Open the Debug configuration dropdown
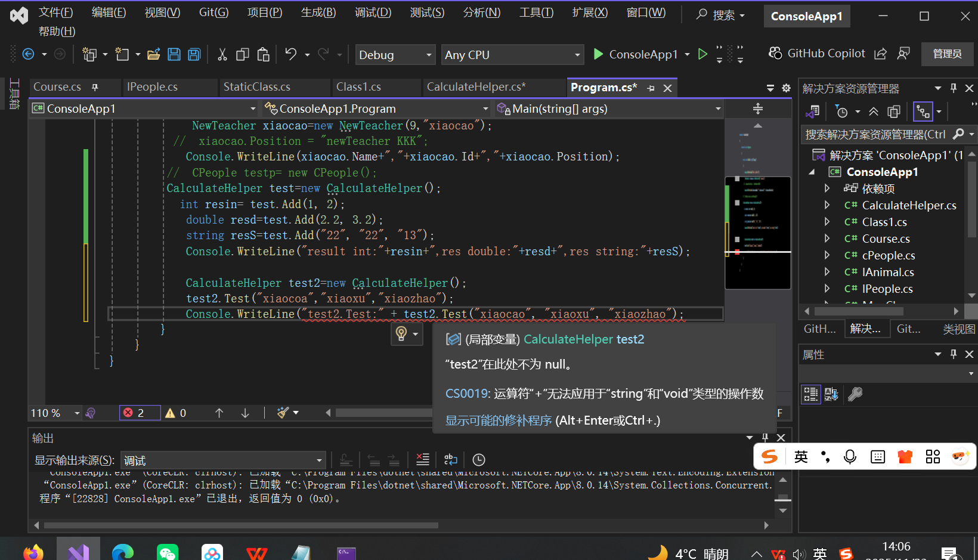 click(x=395, y=54)
